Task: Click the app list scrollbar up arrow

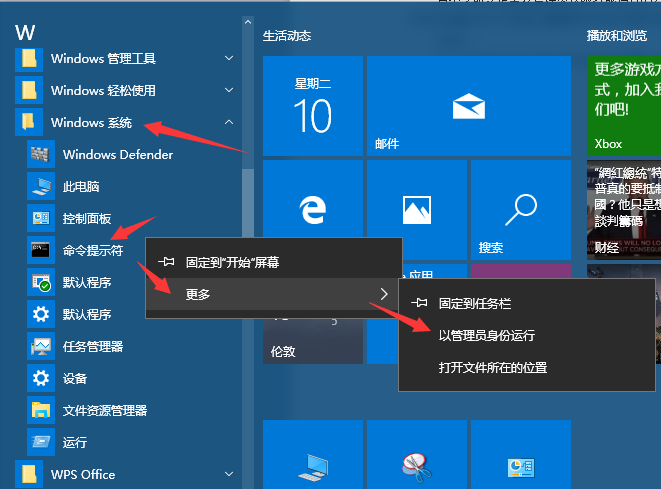Action: [x=248, y=22]
